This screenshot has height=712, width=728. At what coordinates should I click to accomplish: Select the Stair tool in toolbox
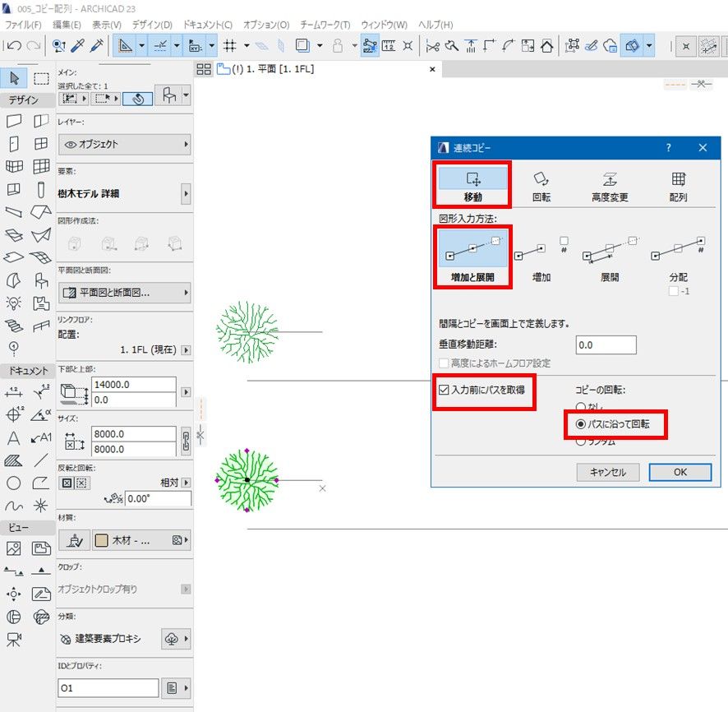pyautogui.click(x=14, y=326)
